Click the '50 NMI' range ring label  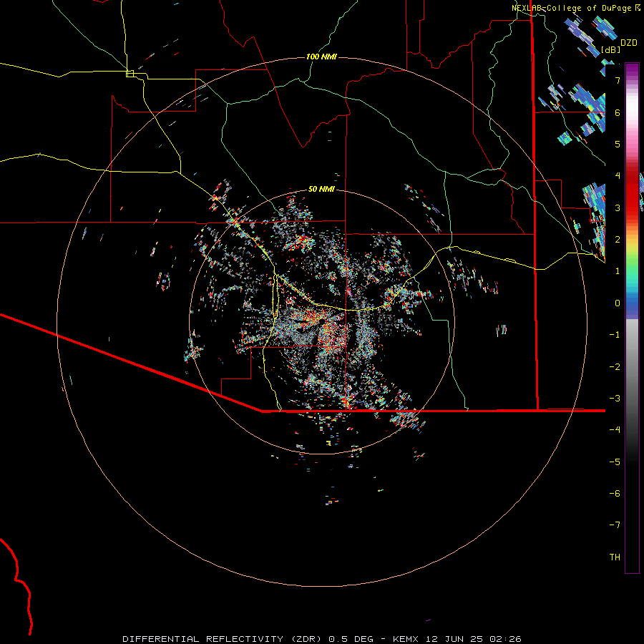click(x=321, y=190)
